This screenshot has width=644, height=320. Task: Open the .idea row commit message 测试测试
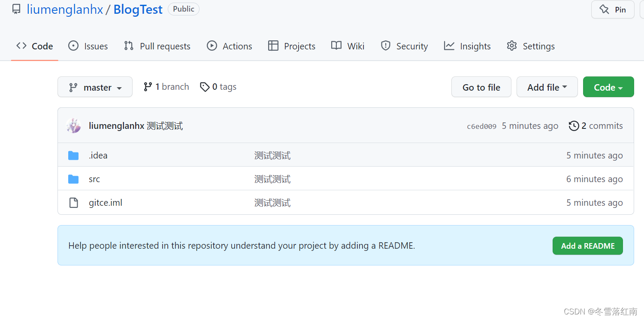pyautogui.click(x=272, y=155)
